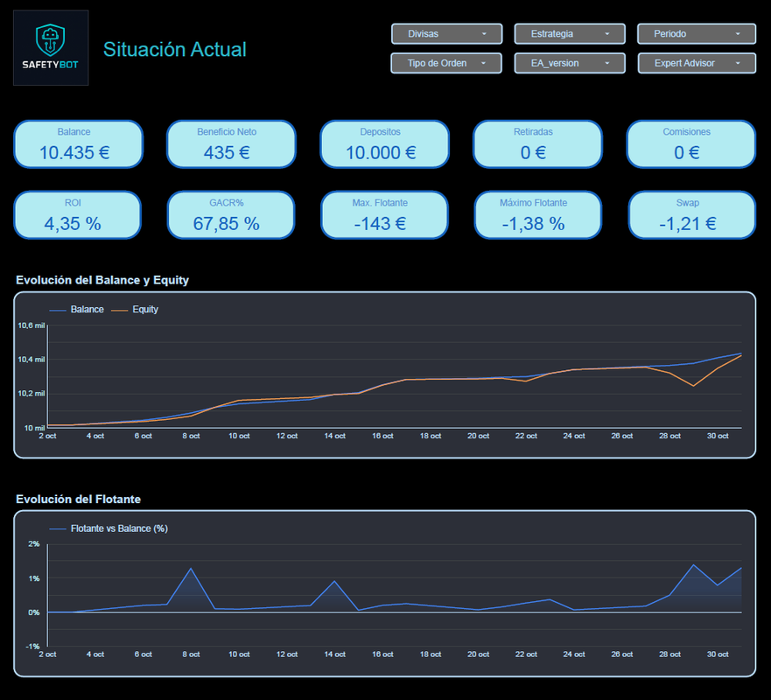Click the Max. Flotante -143 € scorecard
Image resolution: width=771 pixels, height=700 pixels.
(384, 215)
